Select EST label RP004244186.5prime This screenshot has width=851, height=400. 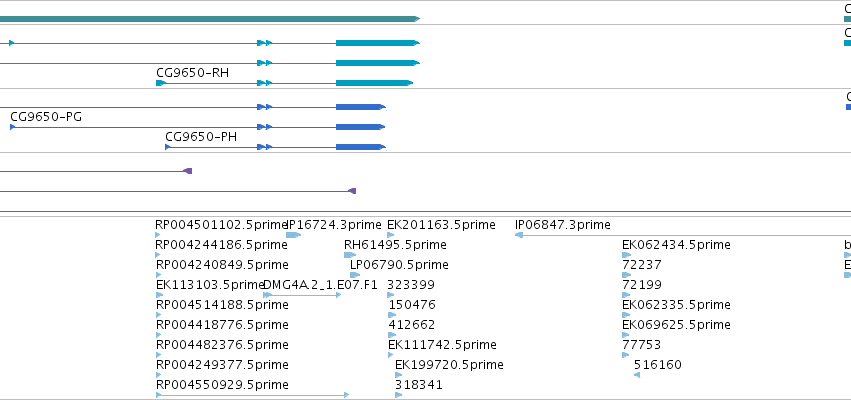[221, 245]
